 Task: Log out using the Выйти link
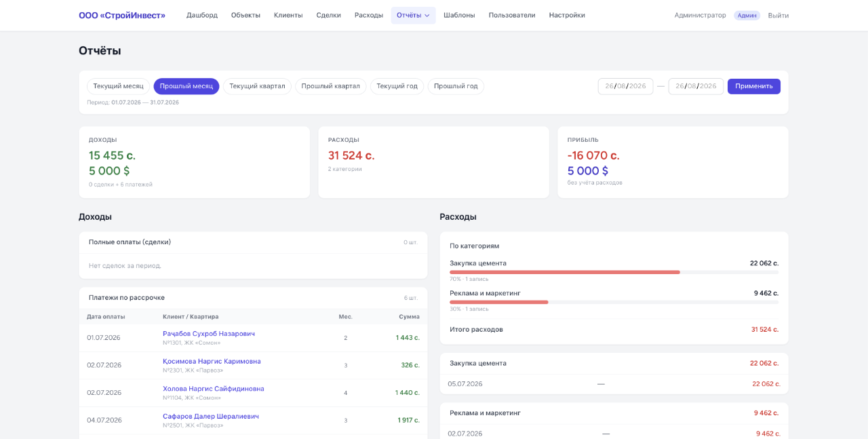(778, 15)
